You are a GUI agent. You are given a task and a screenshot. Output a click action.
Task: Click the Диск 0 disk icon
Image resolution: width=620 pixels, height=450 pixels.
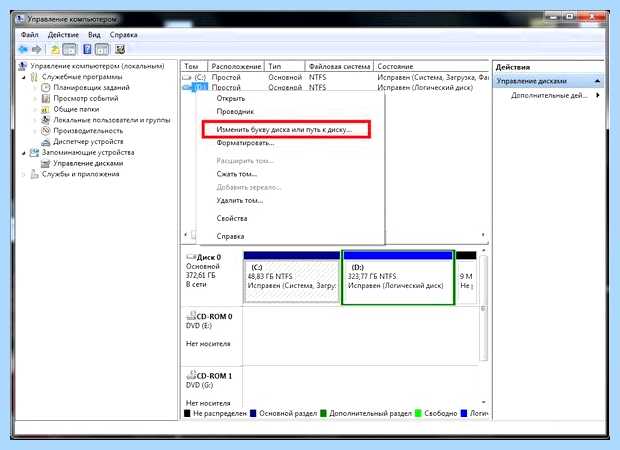tap(191, 257)
